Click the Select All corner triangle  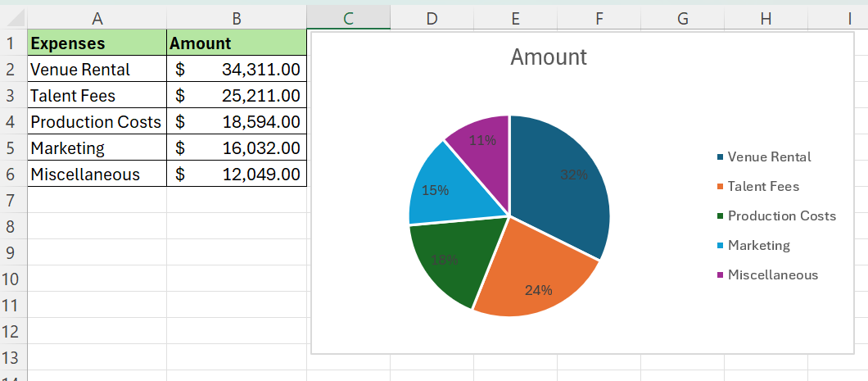tap(14, 18)
